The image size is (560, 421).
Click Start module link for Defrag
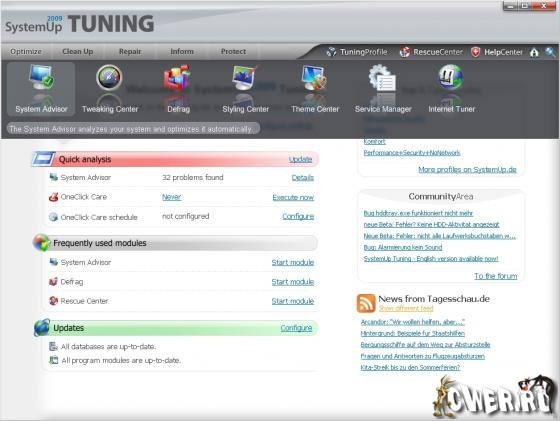click(292, 282)
